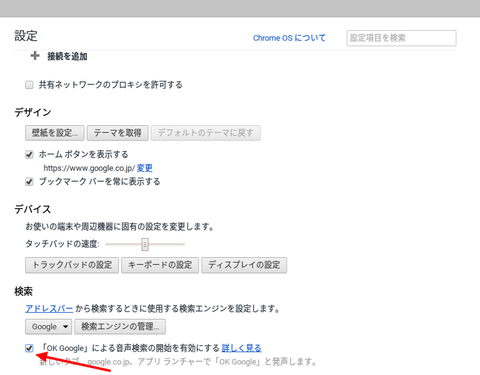Follow the アドレスバー link
Screen dimensions: 480x375
[x=49, y=308]
